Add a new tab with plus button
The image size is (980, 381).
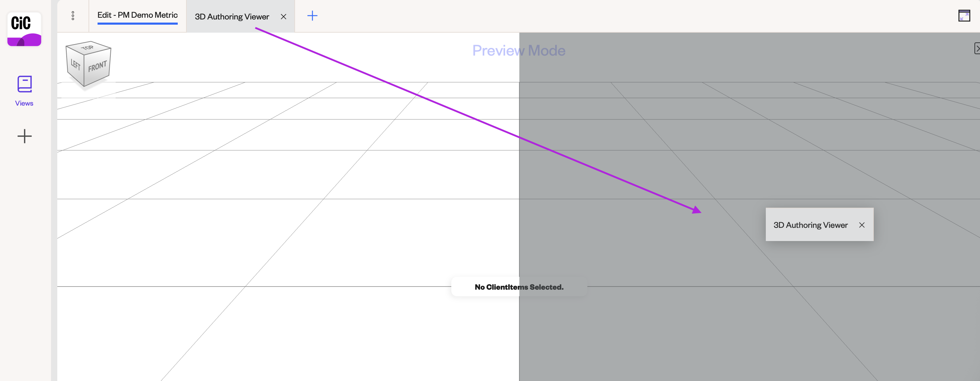(312, 16)
